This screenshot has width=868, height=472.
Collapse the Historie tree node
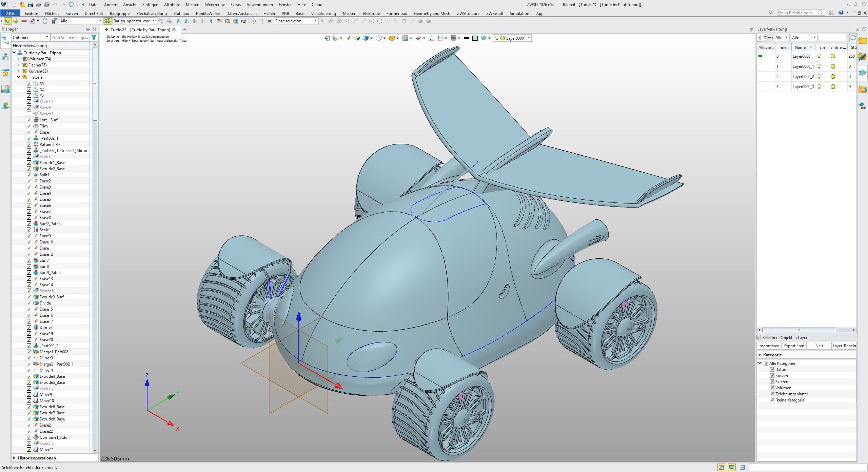pyautogui.click(x=19, y=77)
